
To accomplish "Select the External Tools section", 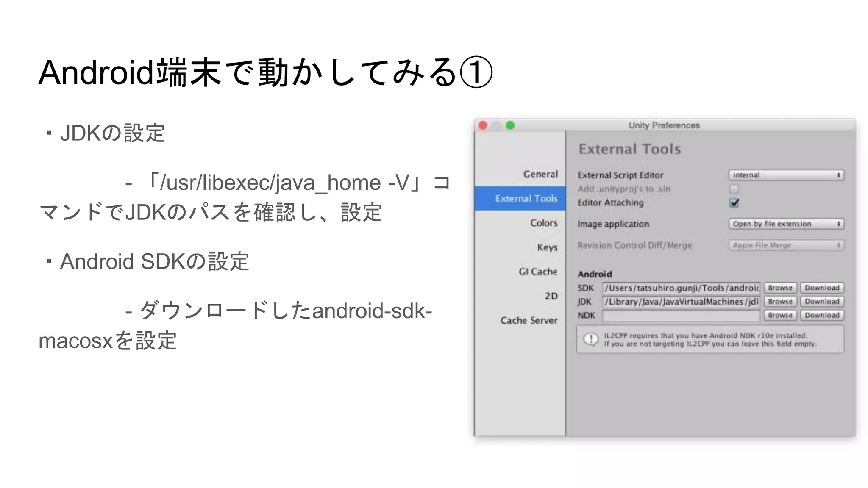I will [520, 198].
